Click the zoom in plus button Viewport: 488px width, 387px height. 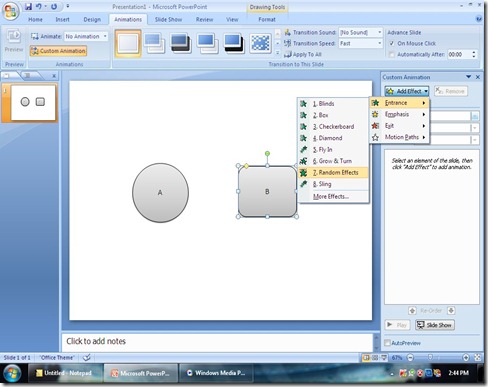coord(466,358)
